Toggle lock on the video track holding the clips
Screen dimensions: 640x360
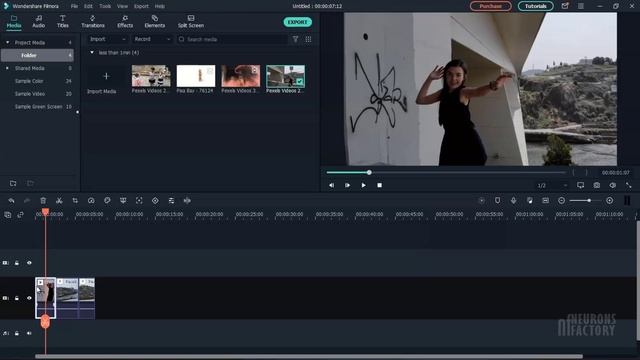coord(17,298)
